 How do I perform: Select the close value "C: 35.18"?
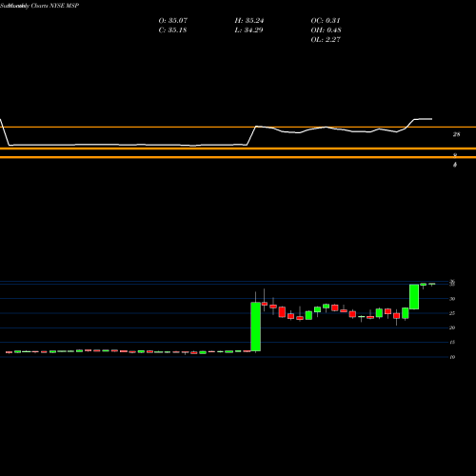172,30
